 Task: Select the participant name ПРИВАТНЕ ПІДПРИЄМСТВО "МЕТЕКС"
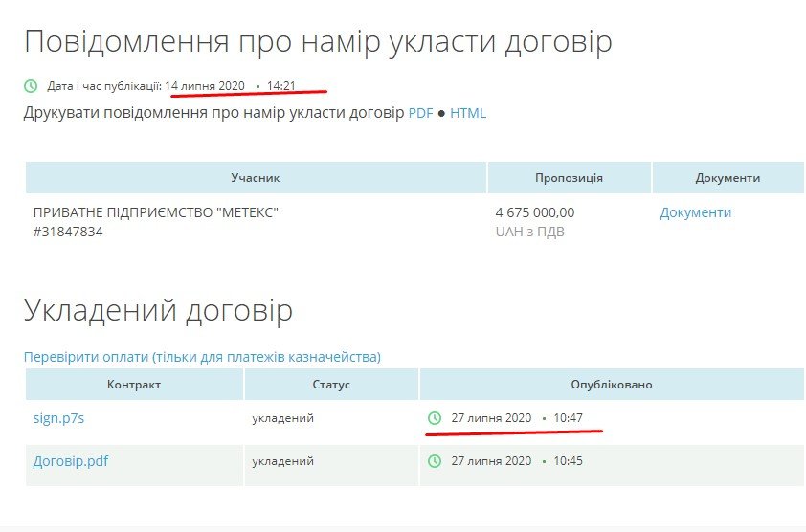pyautogui.click(x=156, y=212)
